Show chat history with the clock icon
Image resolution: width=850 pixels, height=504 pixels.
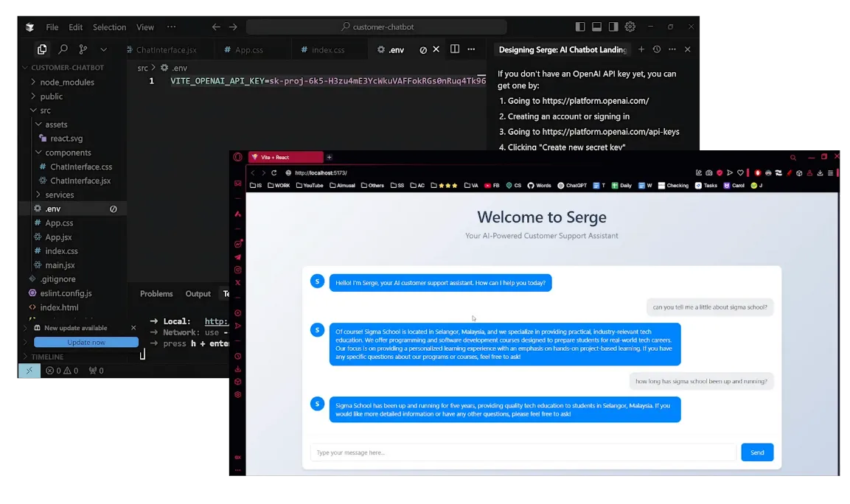pos(656,49)
